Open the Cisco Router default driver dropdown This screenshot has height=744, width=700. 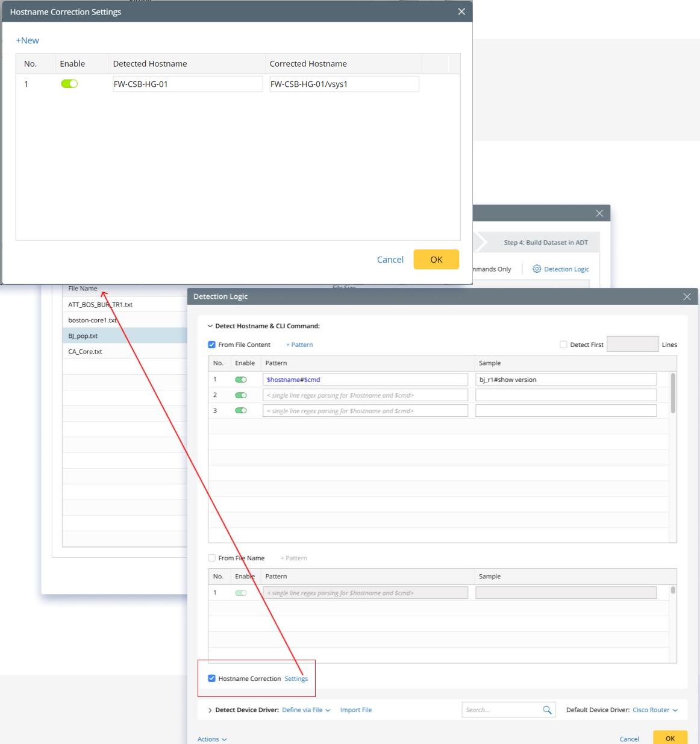[655, 710]
